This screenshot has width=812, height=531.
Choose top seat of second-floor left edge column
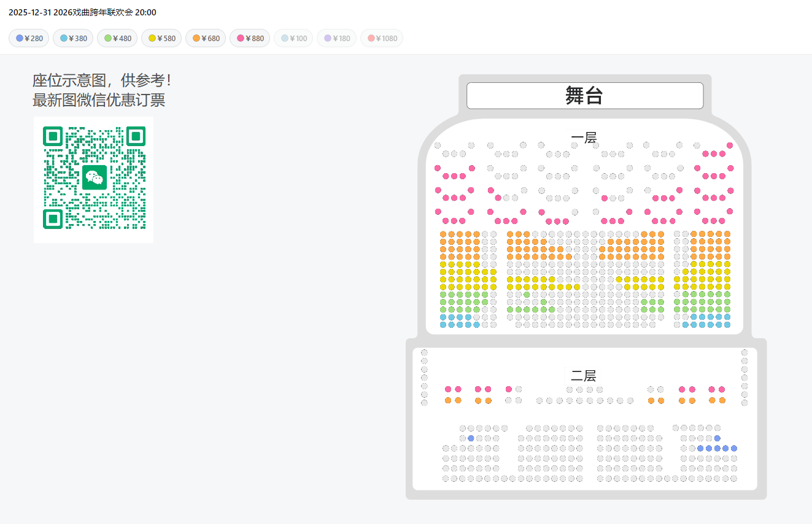[x=424, y=352]
